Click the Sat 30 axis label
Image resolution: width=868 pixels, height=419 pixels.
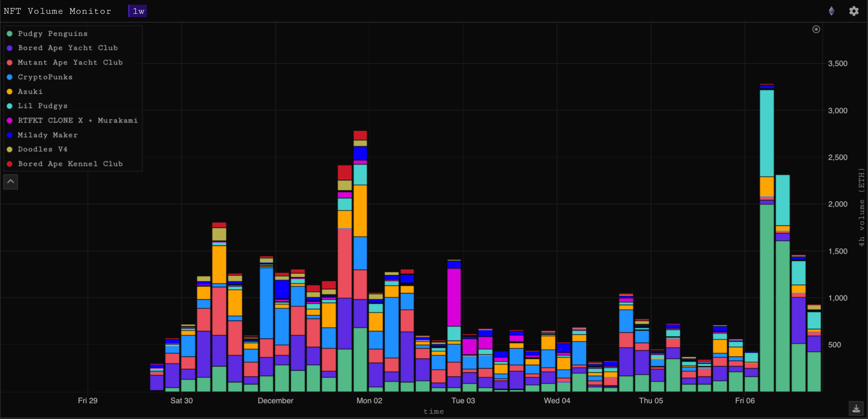pos(182,401)
